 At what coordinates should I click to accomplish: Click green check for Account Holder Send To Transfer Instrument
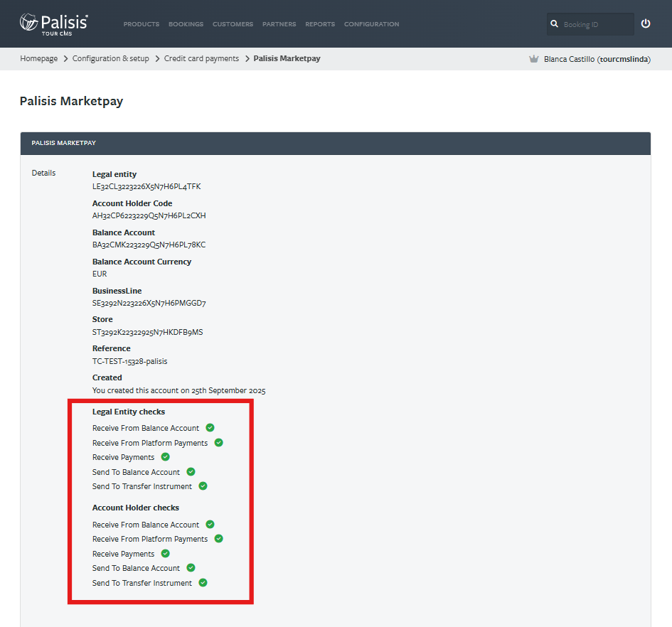203,582
